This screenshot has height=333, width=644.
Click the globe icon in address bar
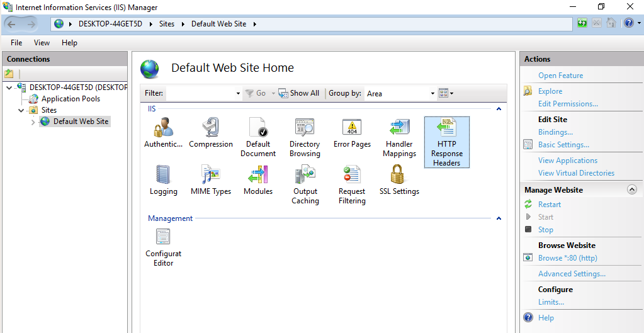coord(59,24)
